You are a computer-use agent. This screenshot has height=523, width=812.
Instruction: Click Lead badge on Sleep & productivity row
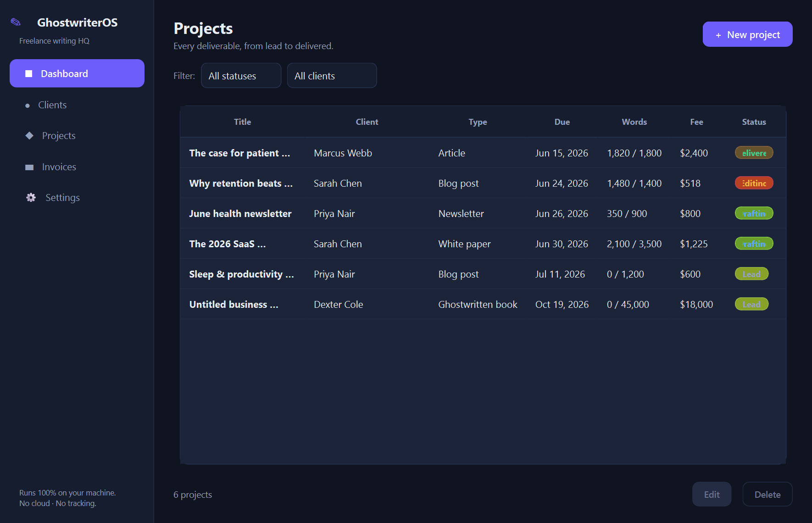coord(751,274)
